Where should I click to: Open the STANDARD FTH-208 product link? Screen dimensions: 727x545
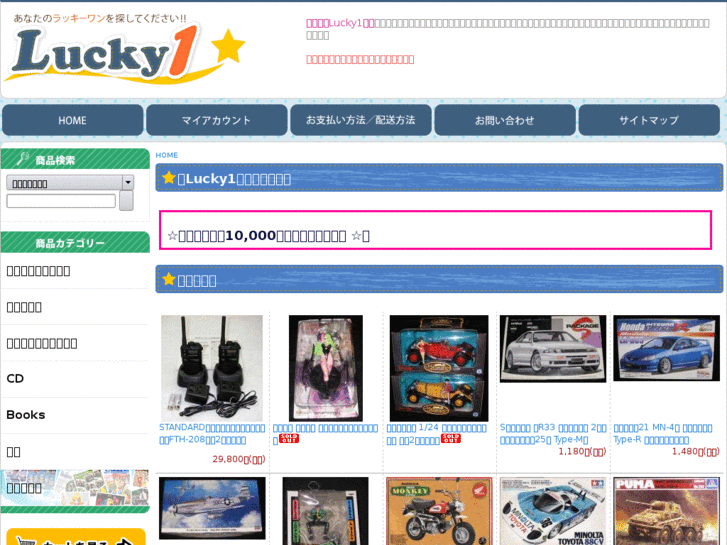click(212, 434)
